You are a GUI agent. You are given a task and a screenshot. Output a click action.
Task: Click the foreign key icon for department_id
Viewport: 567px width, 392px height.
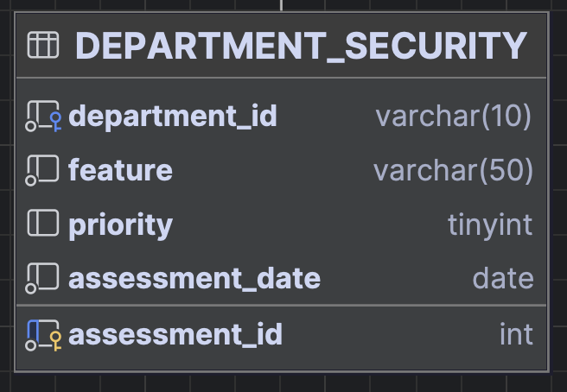pyautogui.click(x=56, y=122)
